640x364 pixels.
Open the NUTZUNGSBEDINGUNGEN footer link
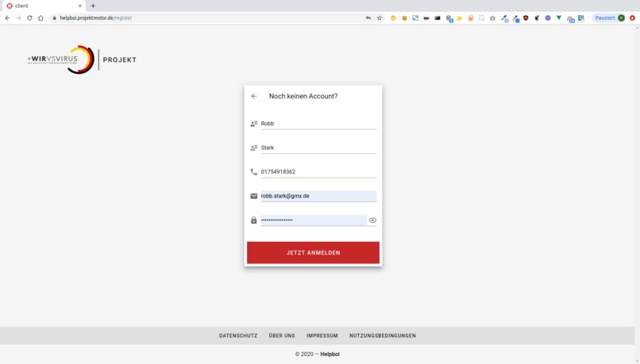383,336
